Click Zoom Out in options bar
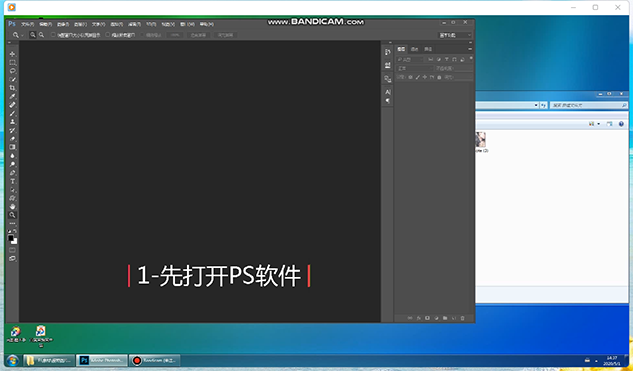The image size is (633, 371). 41,35
